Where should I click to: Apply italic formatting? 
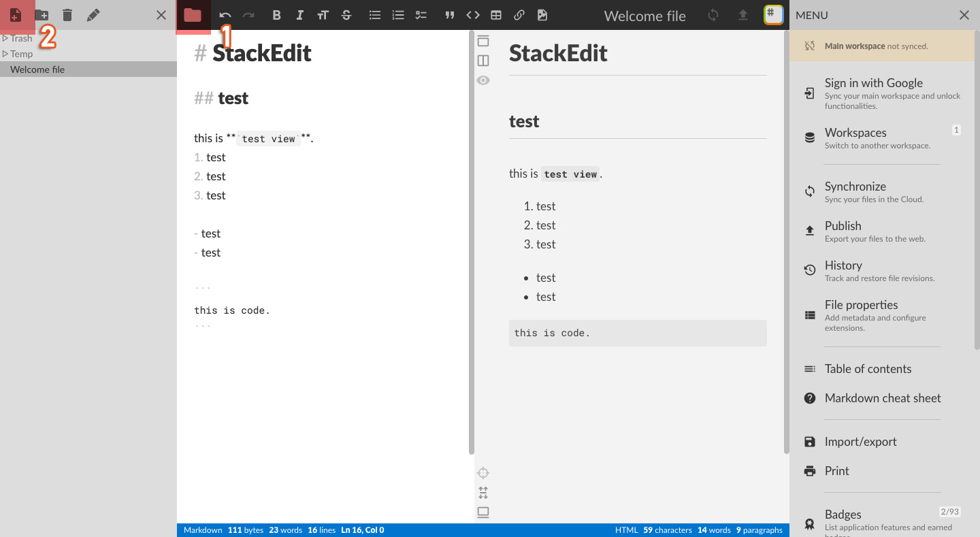(299, 15)
